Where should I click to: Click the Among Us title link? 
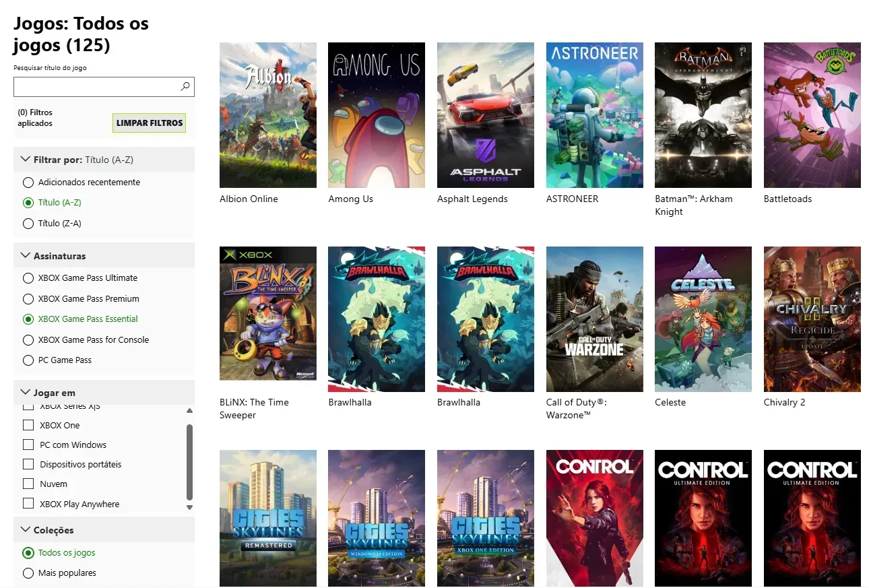coord(350,199)
